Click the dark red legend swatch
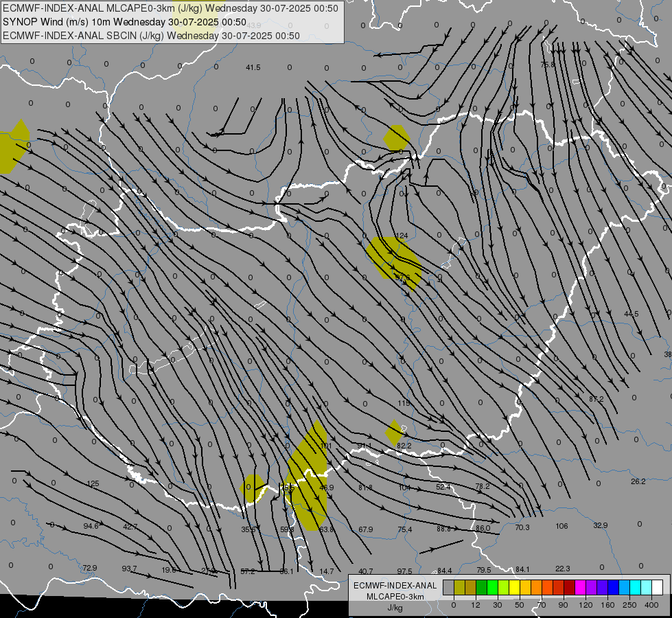This screenshot has height=618, width=672. coord(570,587)
